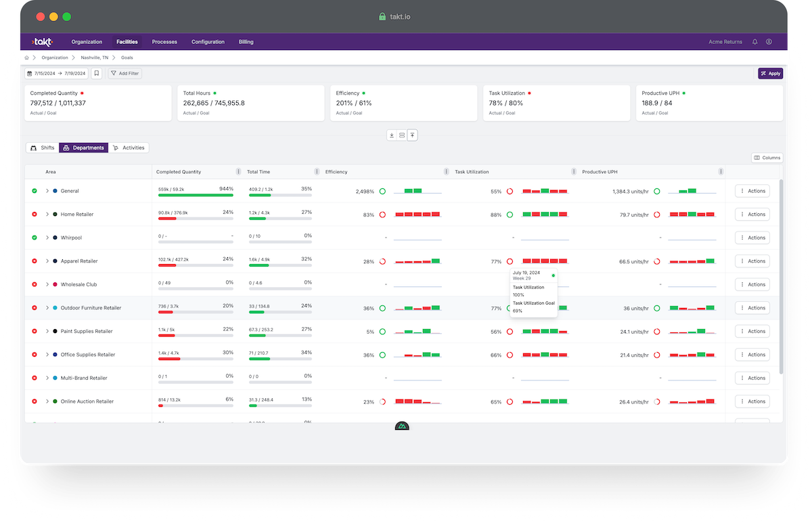Open Actions for the Office Supplies Retailer row

tap(752, 355)
